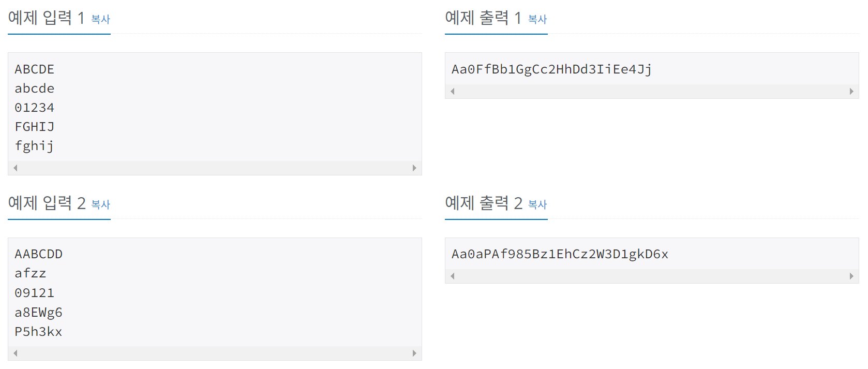Click the input line a8EWg6

tap(38, 313)
